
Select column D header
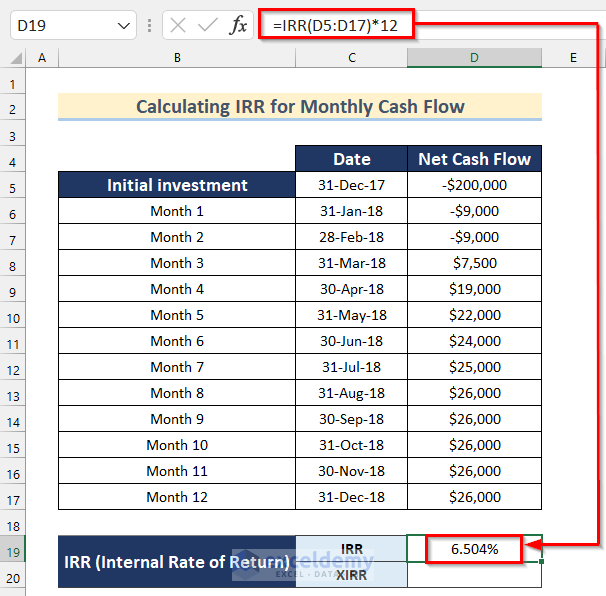[474, 58]
